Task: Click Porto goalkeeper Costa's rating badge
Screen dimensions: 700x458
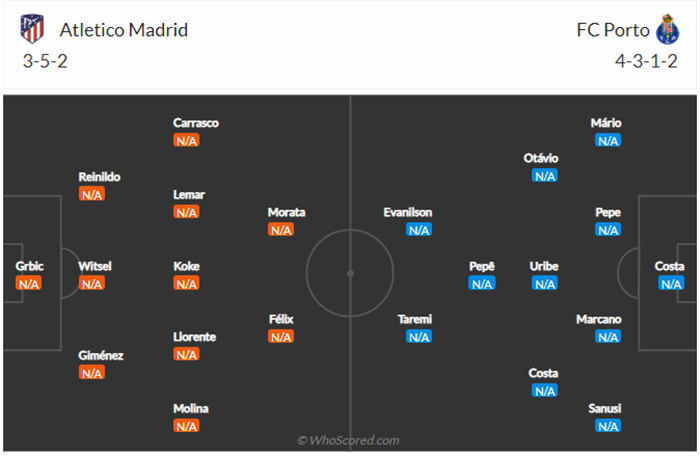Action: pyautogui.click(x=670, y=284)
